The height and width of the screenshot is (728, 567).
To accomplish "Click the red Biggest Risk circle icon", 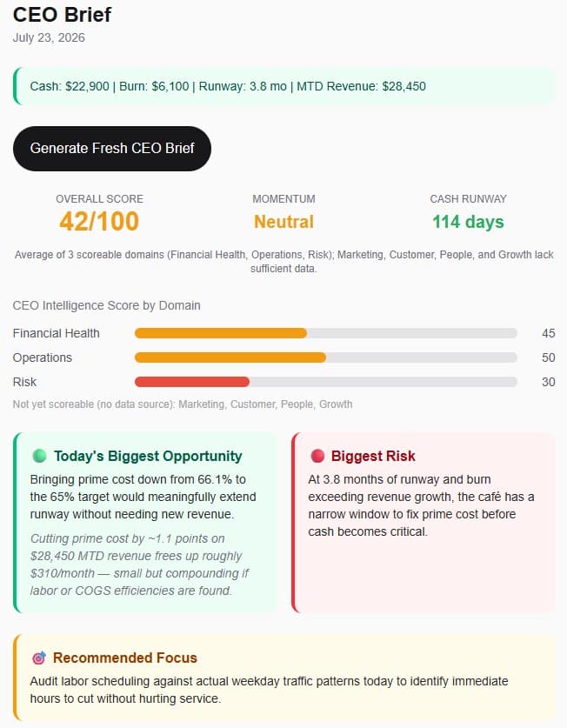I will (x=317, y=456).
